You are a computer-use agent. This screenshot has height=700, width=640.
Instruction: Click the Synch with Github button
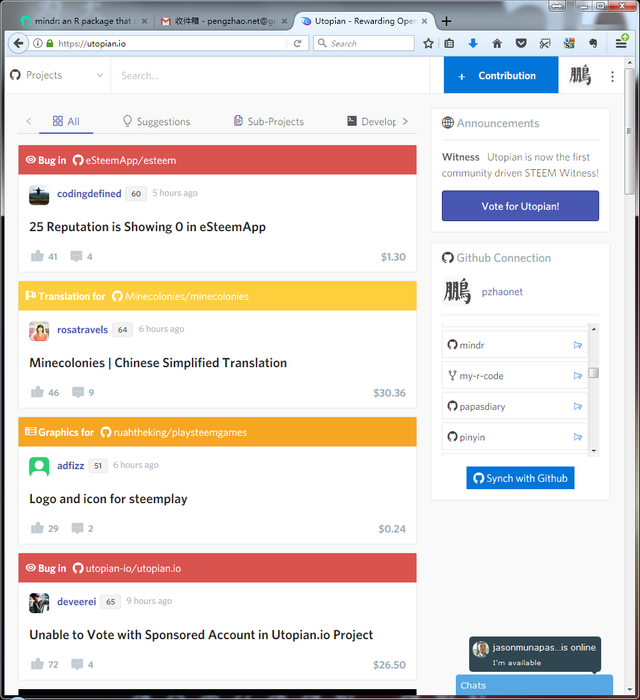point(520,478)
